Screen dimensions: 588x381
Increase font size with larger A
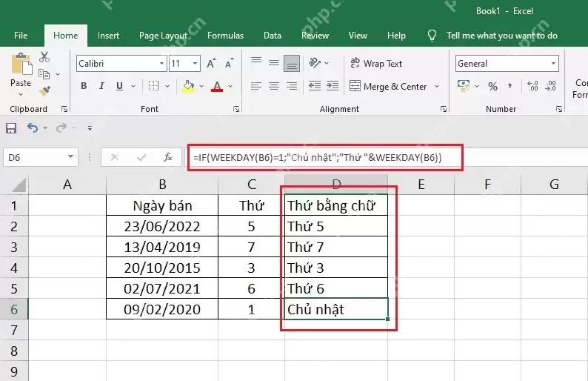point(212,64)
